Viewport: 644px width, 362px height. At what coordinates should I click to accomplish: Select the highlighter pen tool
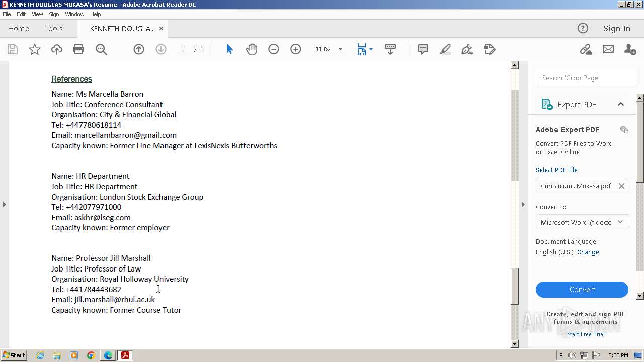(x=445, y=49)
